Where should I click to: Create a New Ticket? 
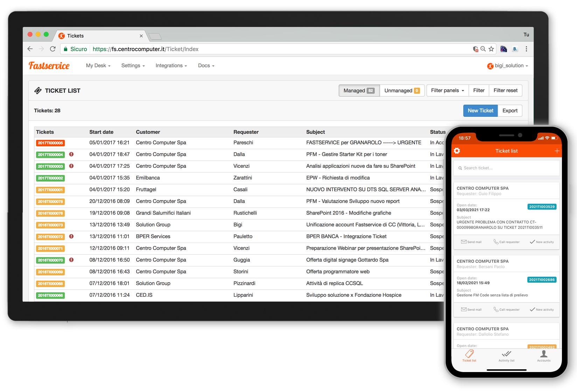pos(480,111)
